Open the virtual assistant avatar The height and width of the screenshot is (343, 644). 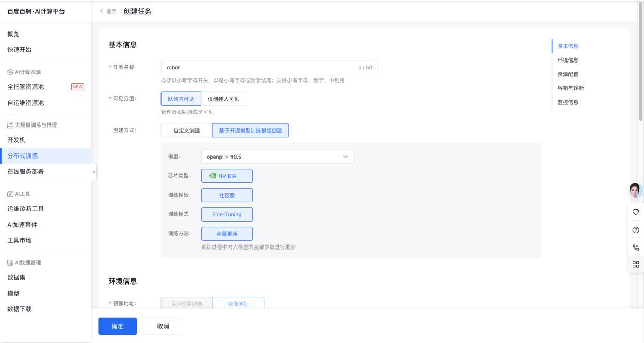coord(635,190)
